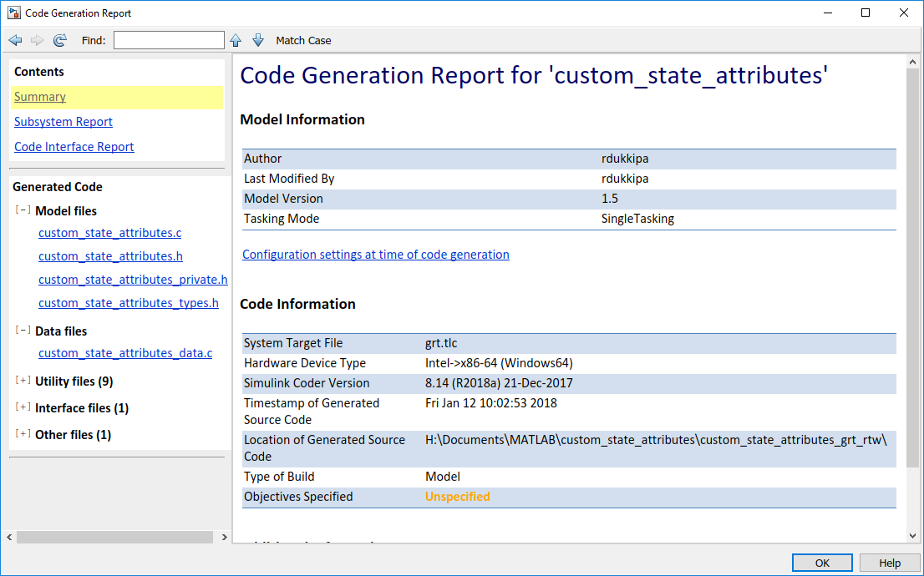
Task: Click the Code Generation Report title bar icon
Action: coord(14,13)
